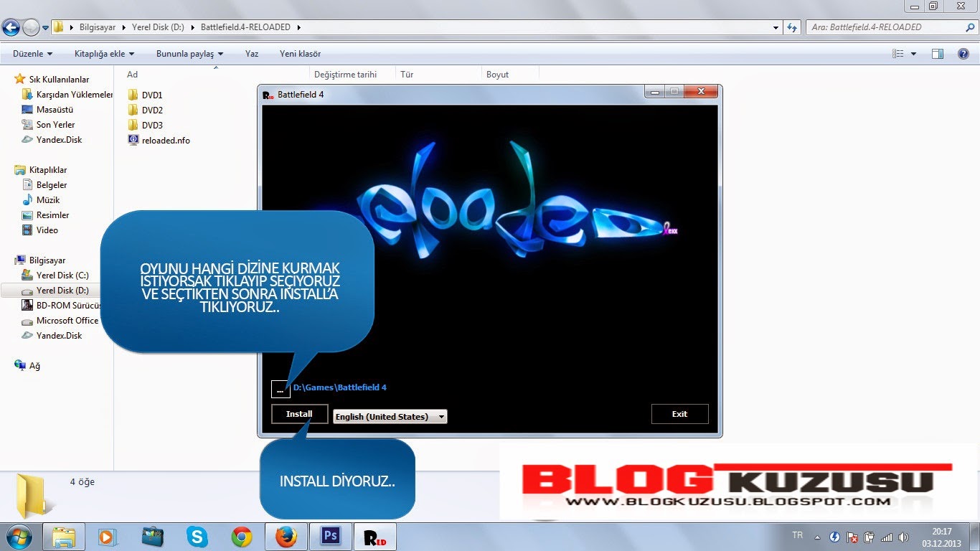The height and width of the screenshot is (551, 980).
Task: Open the English (United States) language dropdown
Action: [x=390, y=416]
